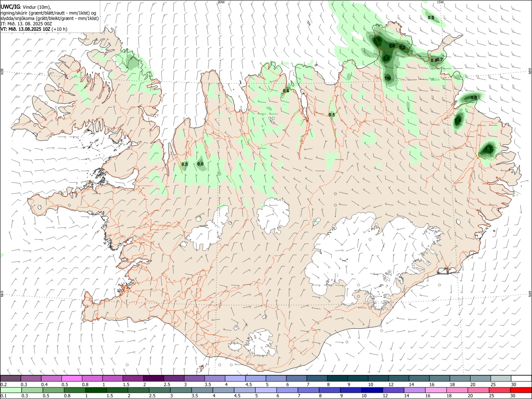This screenshot has height=399, width=532.
Task: Click the 0.6 value on the north coast fjord
Action: pos(286,91)
